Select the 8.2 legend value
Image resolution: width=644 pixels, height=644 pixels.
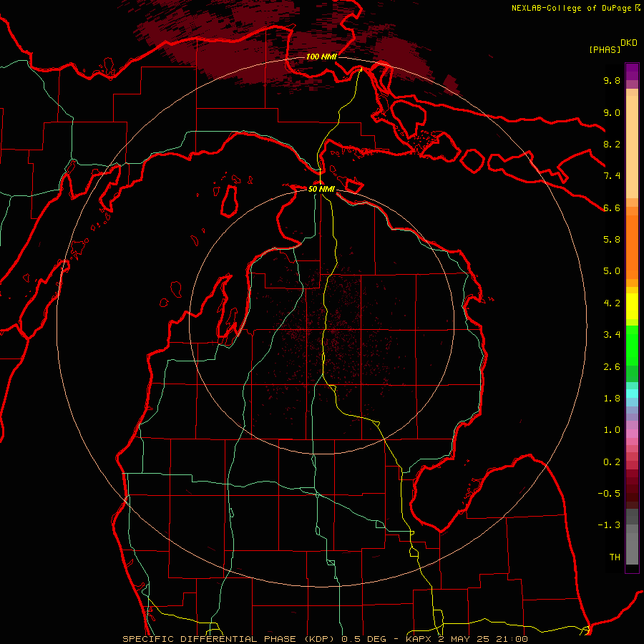click(612, 144)
